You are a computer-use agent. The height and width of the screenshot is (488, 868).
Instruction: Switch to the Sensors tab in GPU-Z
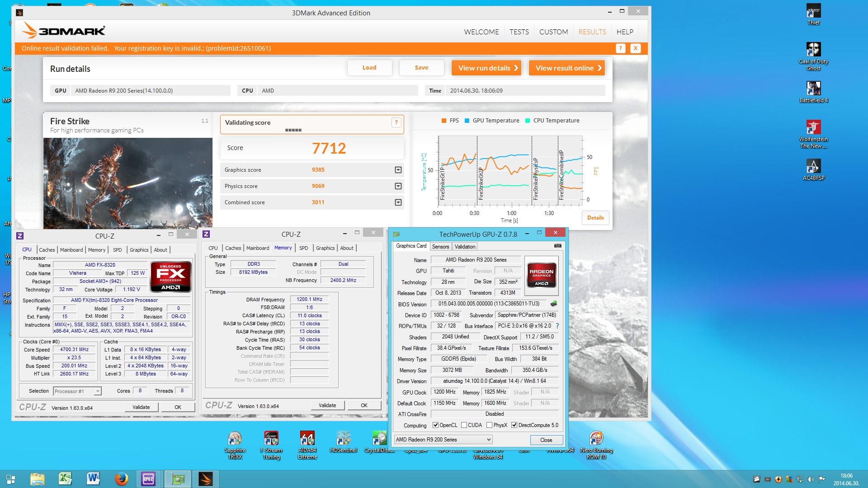pyautogui.click(x=440, y=247)
